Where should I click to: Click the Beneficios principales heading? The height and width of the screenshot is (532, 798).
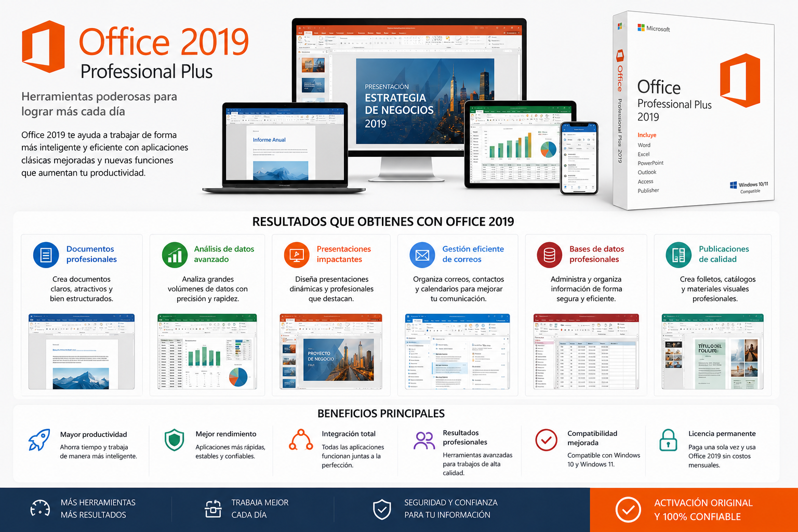pos(381,414)
